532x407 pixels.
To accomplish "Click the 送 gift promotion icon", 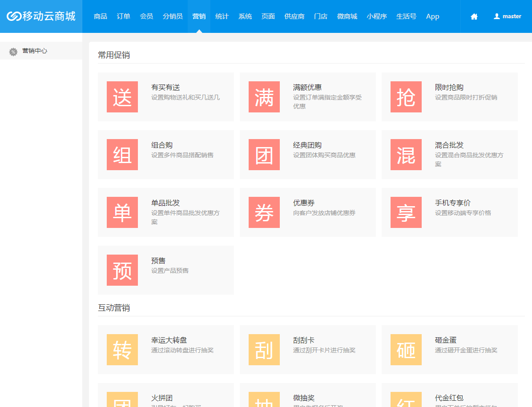I will [x=122, y=97].
